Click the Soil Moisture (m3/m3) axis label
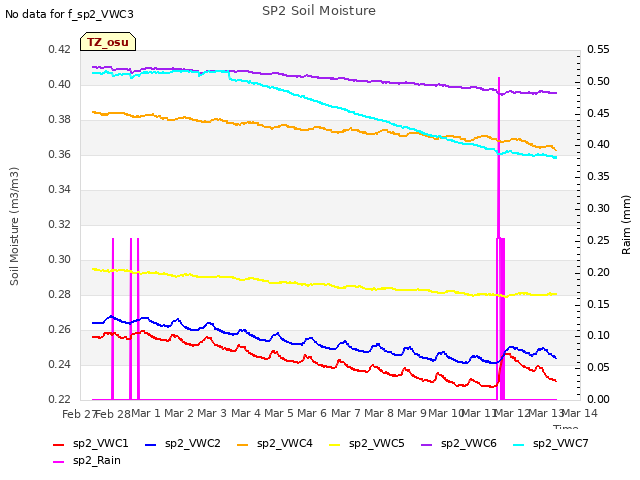The height and width of the screenshot is (480, 640). (14, 226)
